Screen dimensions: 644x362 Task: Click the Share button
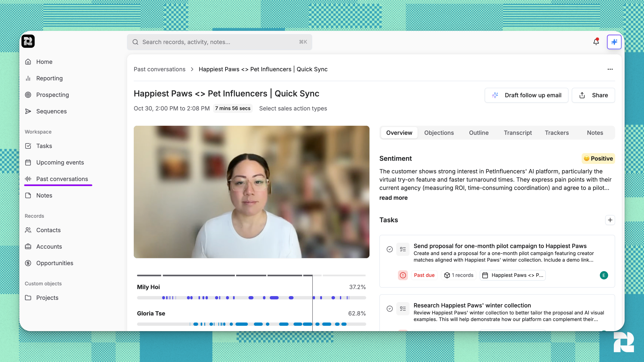point(593,95)
